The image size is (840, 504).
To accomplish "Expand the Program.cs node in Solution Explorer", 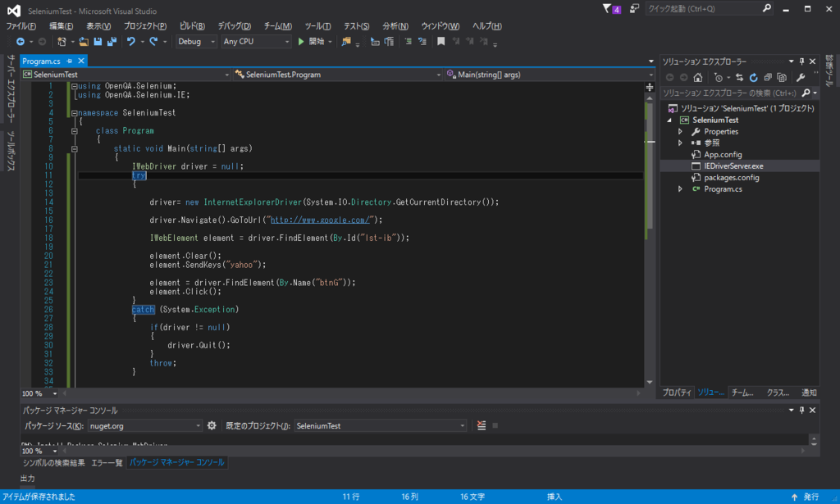I will [x=680, y=188].
